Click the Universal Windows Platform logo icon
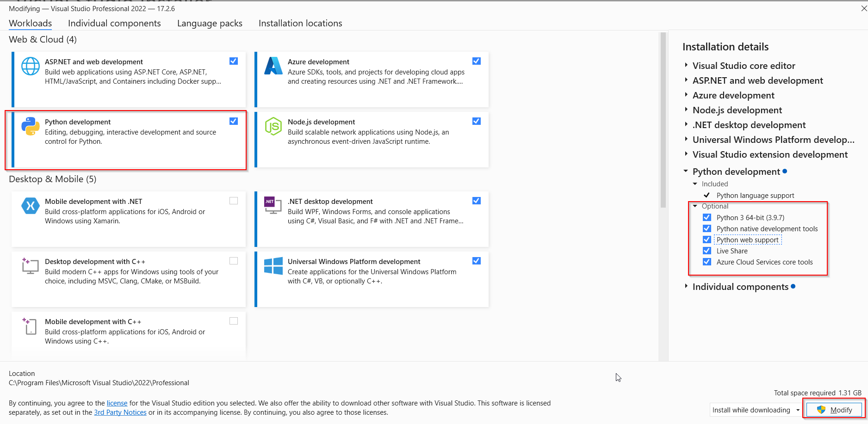The width and height of the screenshot is (868, 424). (x=273, y=266)
